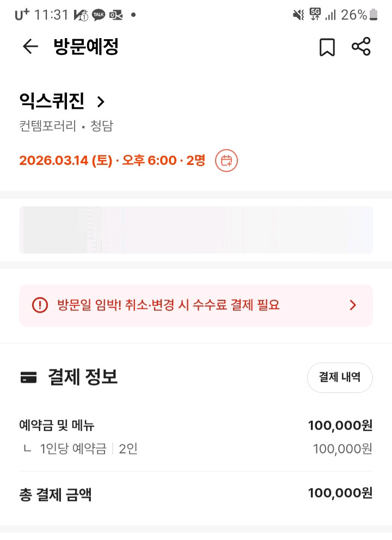Open the 결제 내역 payment history

click(340, 377)
